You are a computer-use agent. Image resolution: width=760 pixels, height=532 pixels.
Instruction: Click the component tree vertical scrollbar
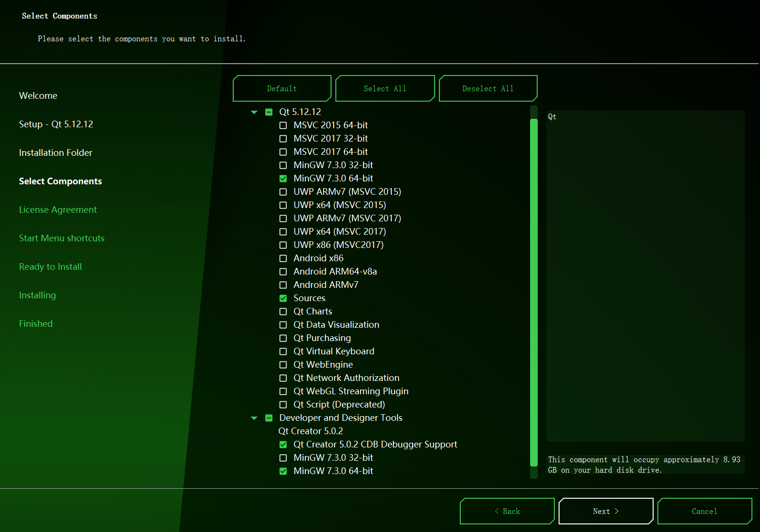[x=534, y=292]
